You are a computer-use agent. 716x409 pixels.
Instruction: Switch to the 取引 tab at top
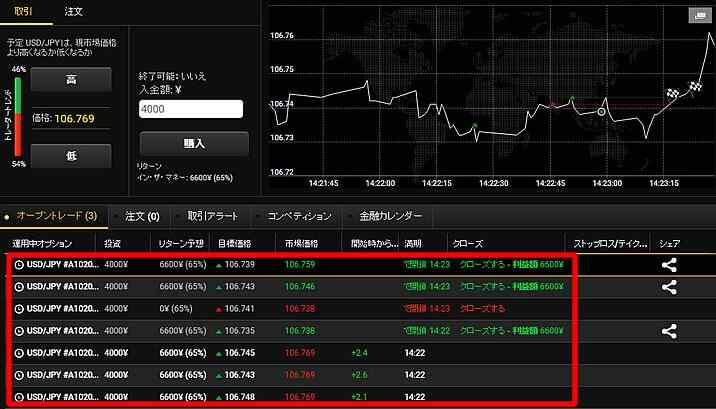pos(23,11)
